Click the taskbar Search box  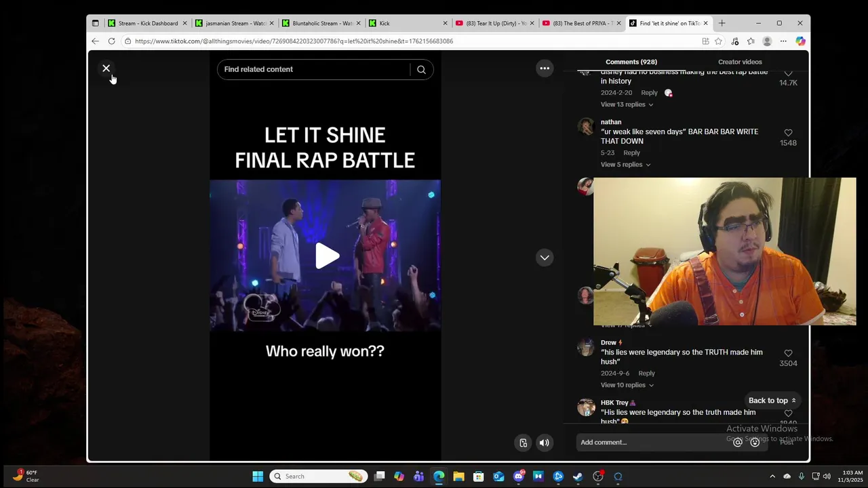[318, 476]
